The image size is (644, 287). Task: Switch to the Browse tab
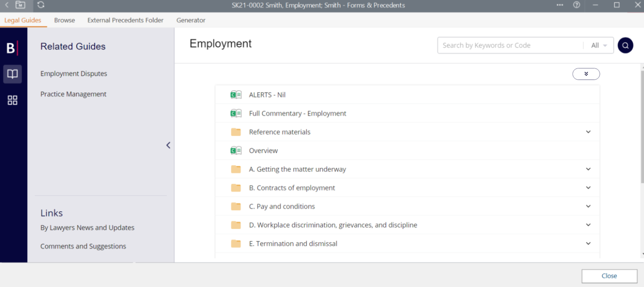(x=64, y=20)
